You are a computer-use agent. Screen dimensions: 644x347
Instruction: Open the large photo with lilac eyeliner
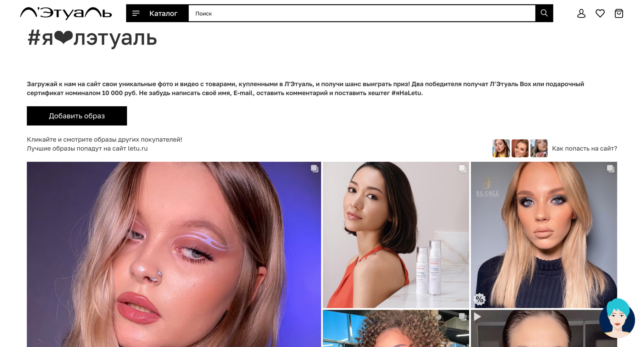tap(174, 254)
